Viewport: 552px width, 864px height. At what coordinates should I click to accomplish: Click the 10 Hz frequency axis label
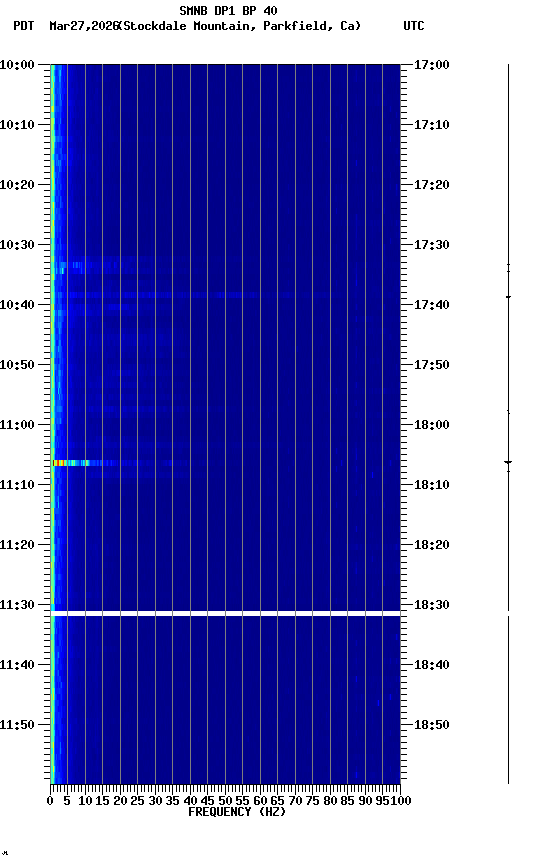tap(85, 801)
